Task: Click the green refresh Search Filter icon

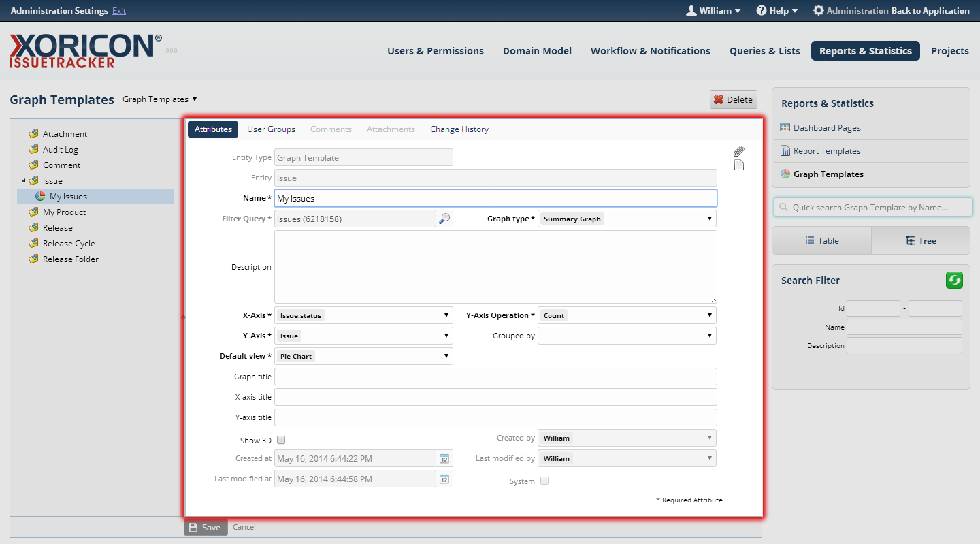Action: (x=954, y=280)
